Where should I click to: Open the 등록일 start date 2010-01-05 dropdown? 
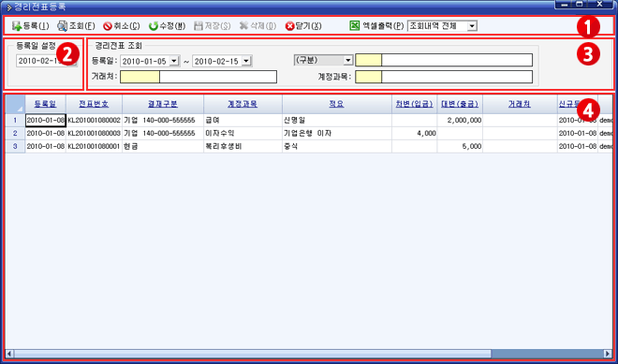point(174,61)
